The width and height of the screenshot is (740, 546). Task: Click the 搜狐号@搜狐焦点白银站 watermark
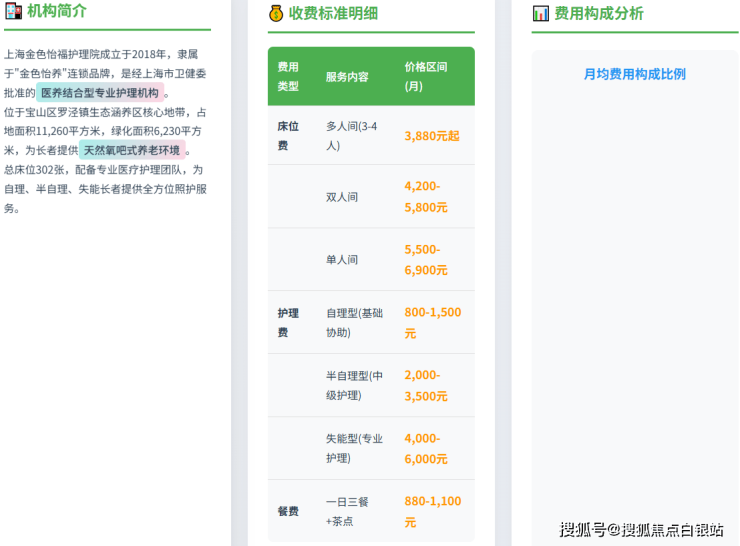click(641, 530)
